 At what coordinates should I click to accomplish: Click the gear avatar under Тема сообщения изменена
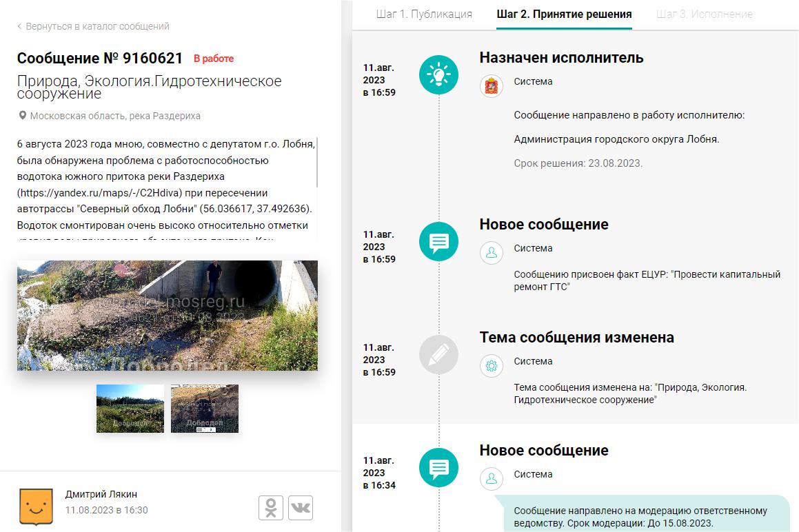pos(492,366)
